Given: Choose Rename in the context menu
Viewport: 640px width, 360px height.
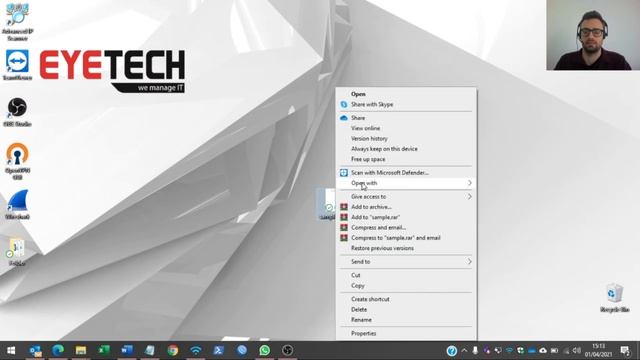Looking at the screenshot, I should coord(406,320).
